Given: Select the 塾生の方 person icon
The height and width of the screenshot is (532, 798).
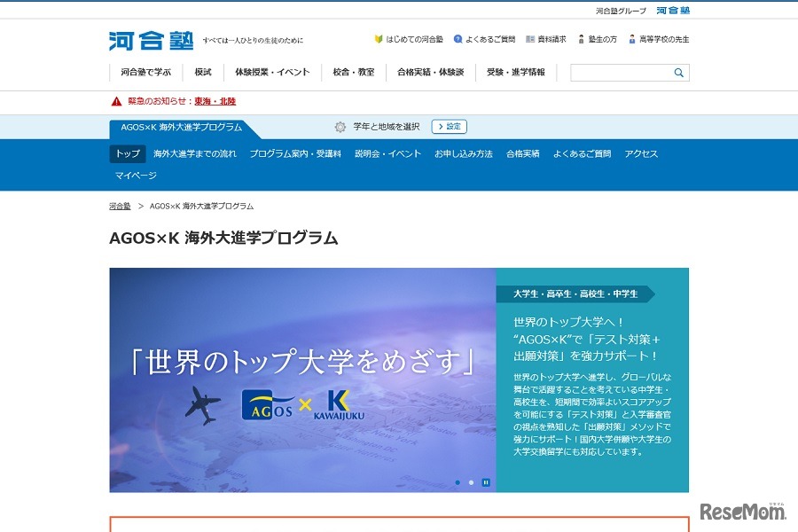Looking at the screenshot, I should pyautogui.click(x=582, y=39).
